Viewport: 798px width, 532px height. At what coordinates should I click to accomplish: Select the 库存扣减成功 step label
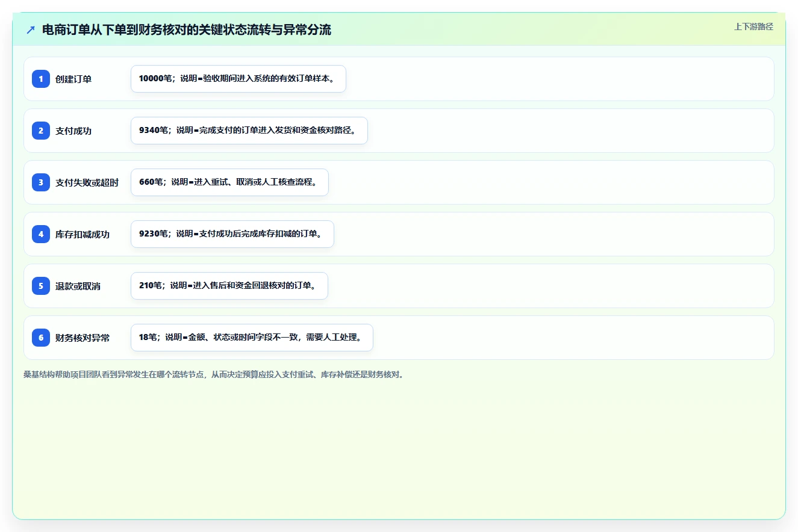[83, 234]
